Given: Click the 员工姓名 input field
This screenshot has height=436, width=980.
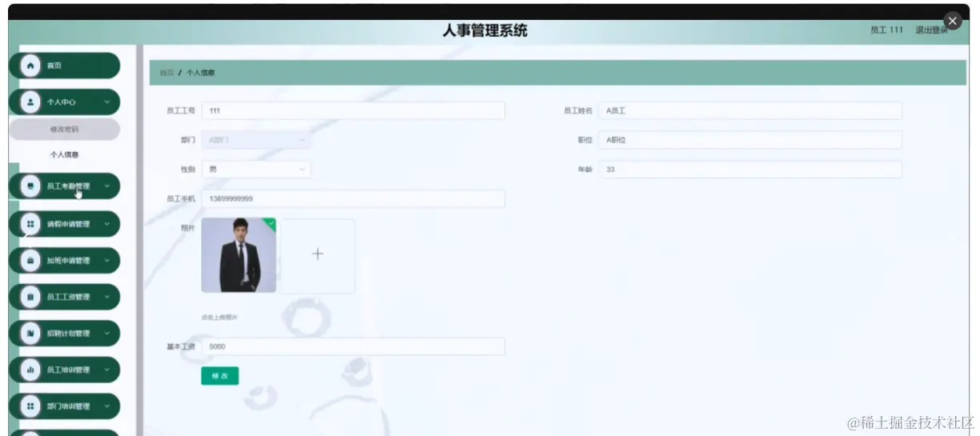Looking at the screenshot, I should pyautogui.click(x=750, y=111).
